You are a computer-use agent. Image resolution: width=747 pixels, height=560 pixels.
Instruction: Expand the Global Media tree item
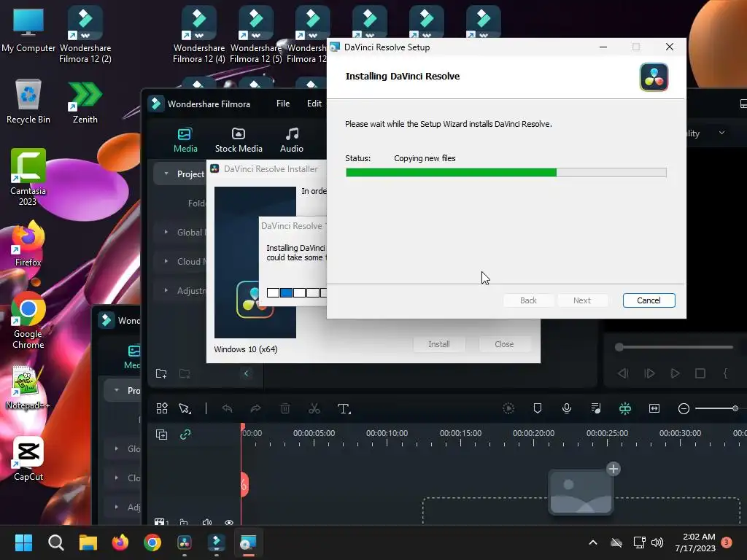point(166,232)
